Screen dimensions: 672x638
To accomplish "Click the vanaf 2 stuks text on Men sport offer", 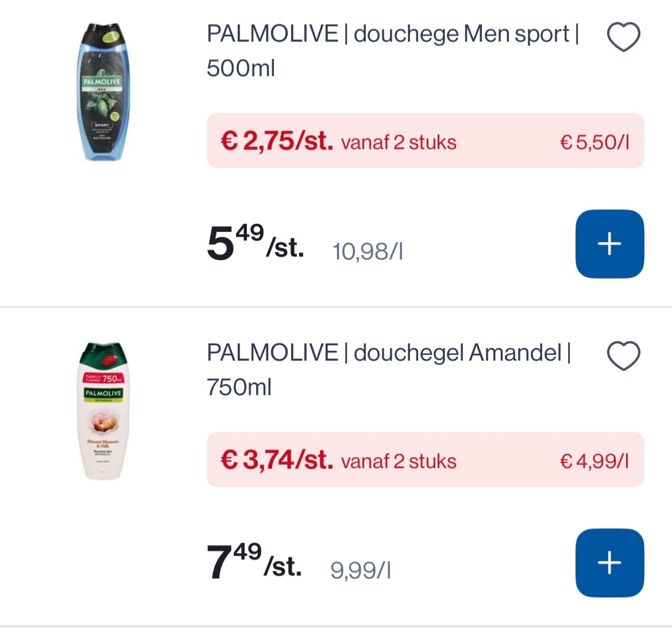I will click(398, 142).
